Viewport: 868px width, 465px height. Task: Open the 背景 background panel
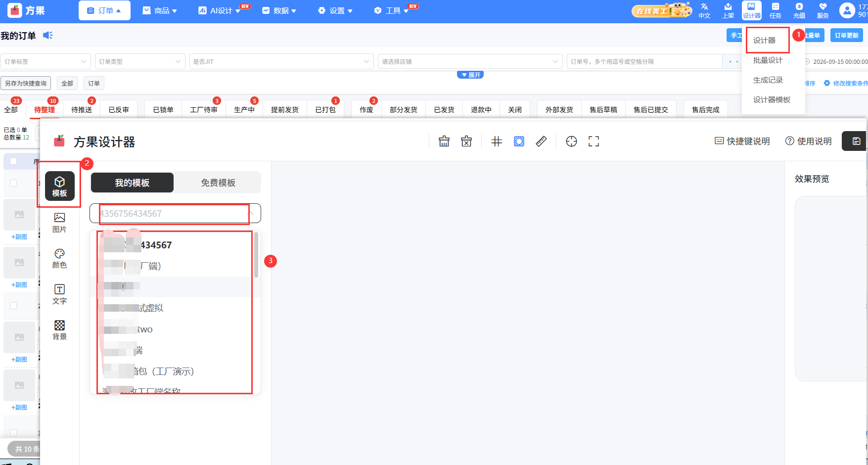[59, 330]
